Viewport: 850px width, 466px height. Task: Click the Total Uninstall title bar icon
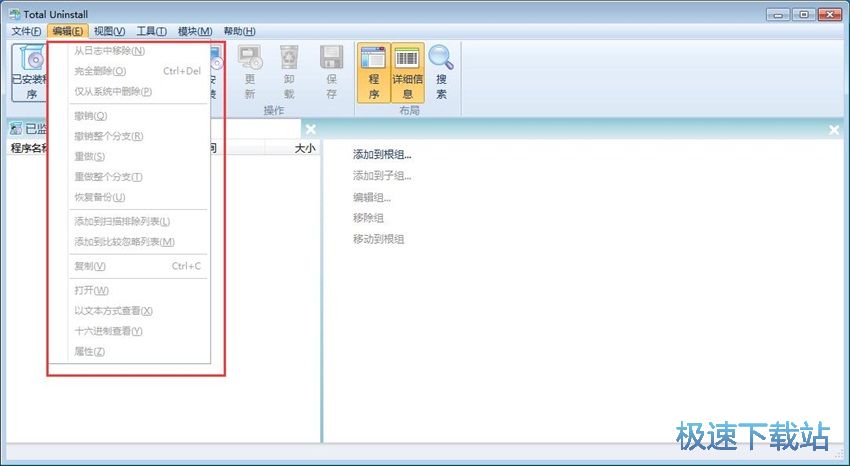15,14
